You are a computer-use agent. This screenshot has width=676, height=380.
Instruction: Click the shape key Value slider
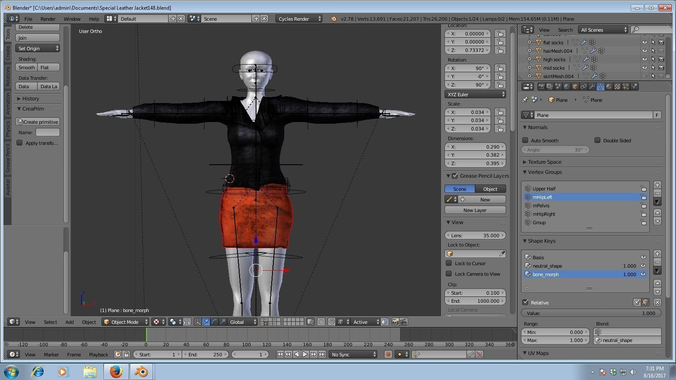click(x=591, y=313)
